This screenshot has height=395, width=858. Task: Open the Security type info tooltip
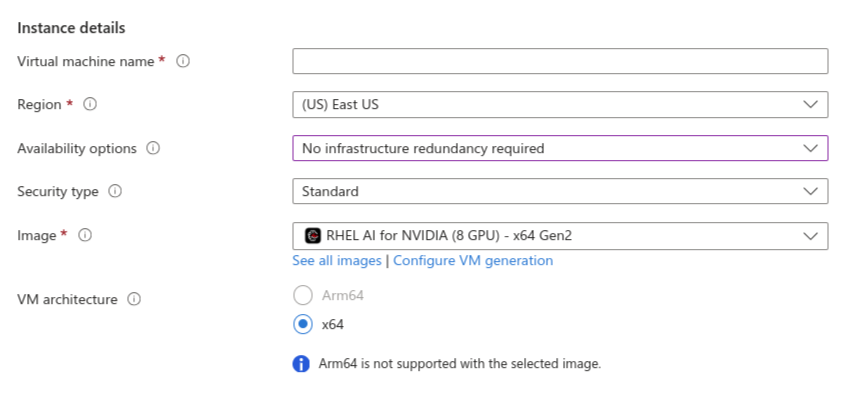tap(115, 191)
